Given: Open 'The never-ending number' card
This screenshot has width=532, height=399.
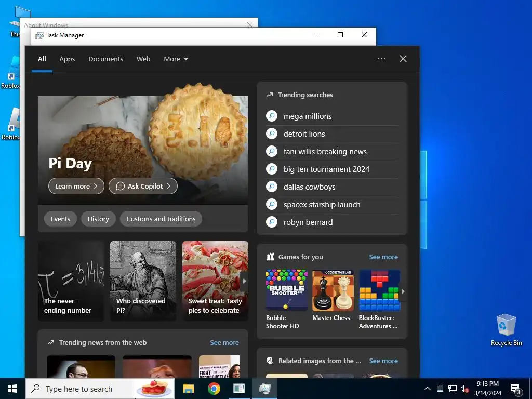Looking at the screenshot, I should [71, 281].
